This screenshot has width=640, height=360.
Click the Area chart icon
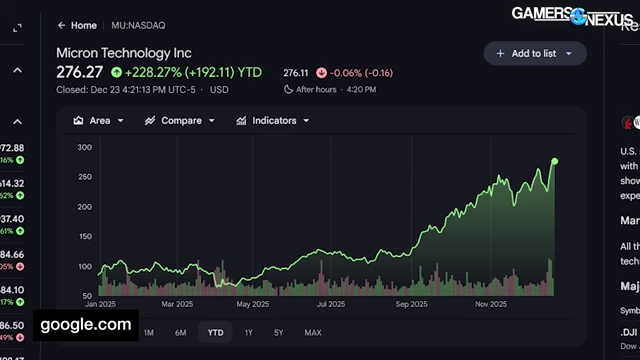tap(78, 121)
